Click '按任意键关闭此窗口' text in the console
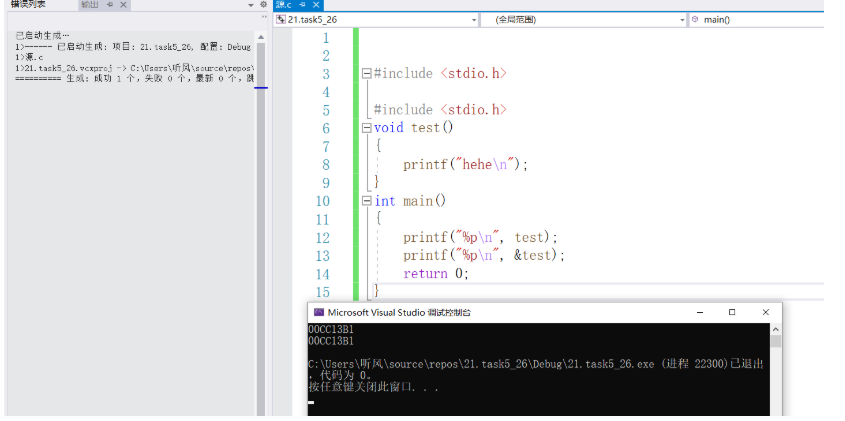845x421 pixels. [373, 388]
